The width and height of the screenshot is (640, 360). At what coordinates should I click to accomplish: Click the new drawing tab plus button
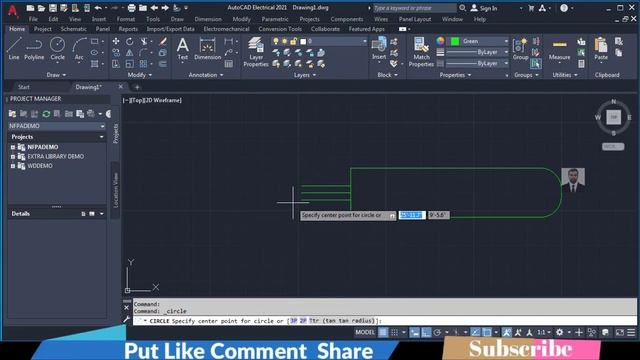coord(137,87)
